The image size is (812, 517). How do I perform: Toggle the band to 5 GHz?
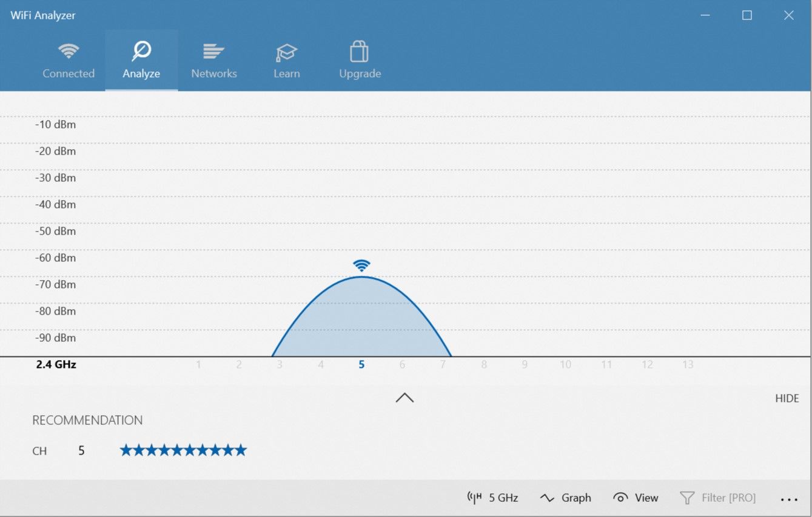[492, 497]
